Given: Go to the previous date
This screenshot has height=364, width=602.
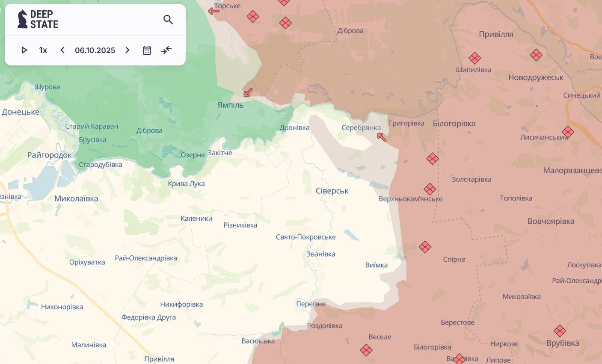Looking at the screenshot, I should tap(62, 50).
